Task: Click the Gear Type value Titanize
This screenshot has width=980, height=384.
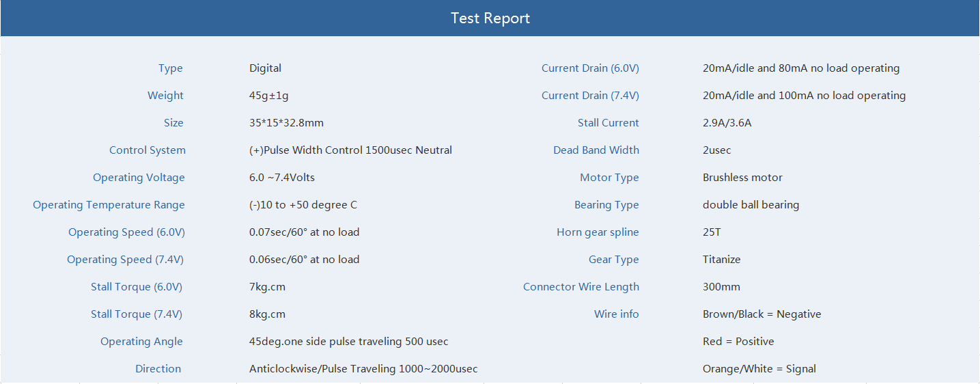Action: coord(722,260)
